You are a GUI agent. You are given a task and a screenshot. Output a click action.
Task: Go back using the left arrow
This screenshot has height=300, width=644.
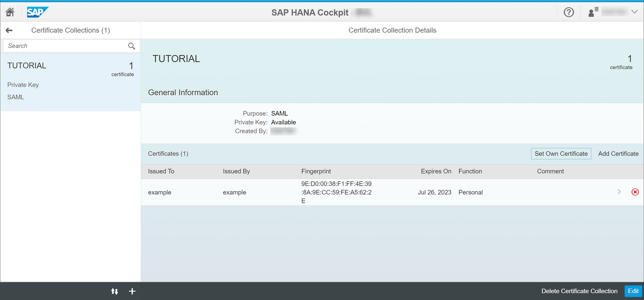pyautogui.click(x=9, y=30)
